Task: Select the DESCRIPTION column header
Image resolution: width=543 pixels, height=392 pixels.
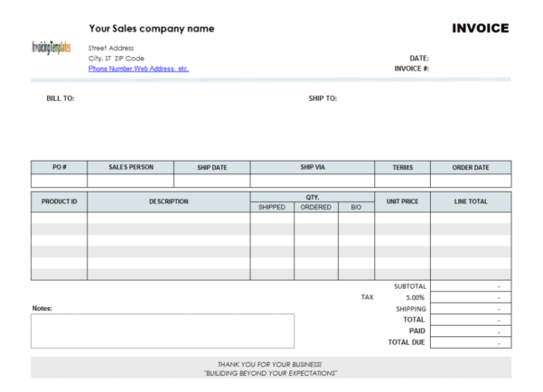Action: (169, 201)
